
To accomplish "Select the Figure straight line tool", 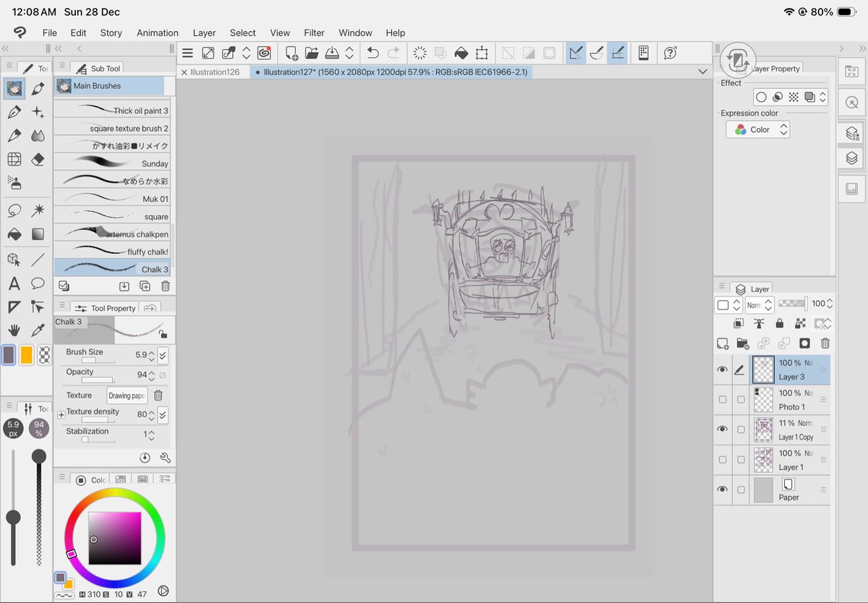I will tap(38, 260).
